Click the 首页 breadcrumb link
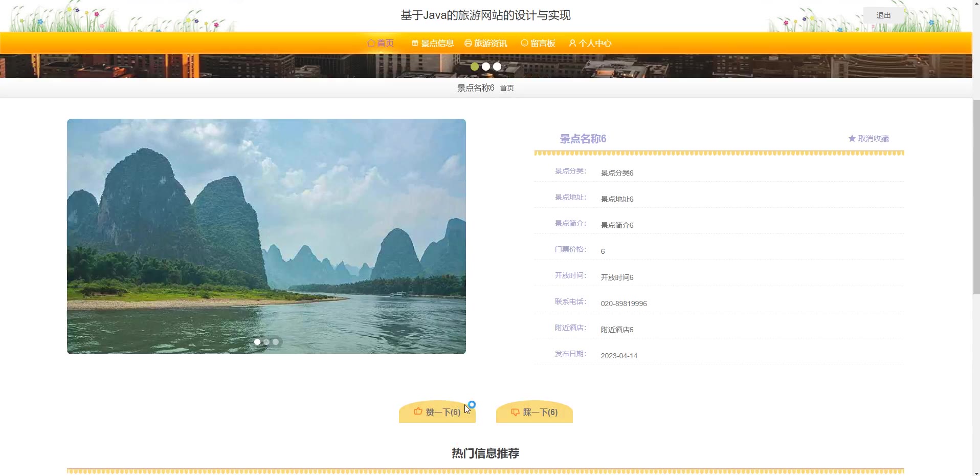The height and width of the screenshot is (476, 980). 507,88
